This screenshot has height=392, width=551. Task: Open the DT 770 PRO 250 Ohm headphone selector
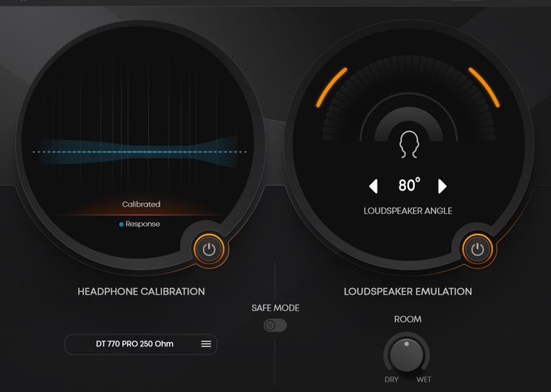[141, 344]
